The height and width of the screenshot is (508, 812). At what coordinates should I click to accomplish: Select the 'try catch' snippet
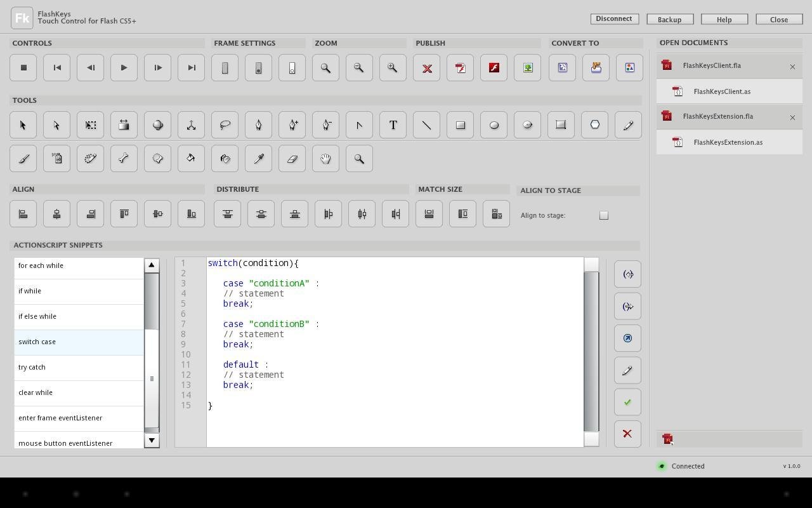(79, 368)
